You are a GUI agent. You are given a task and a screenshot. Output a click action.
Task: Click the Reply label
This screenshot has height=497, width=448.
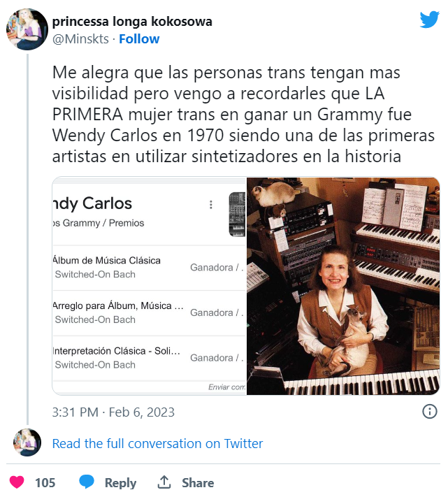coord(120,482)
